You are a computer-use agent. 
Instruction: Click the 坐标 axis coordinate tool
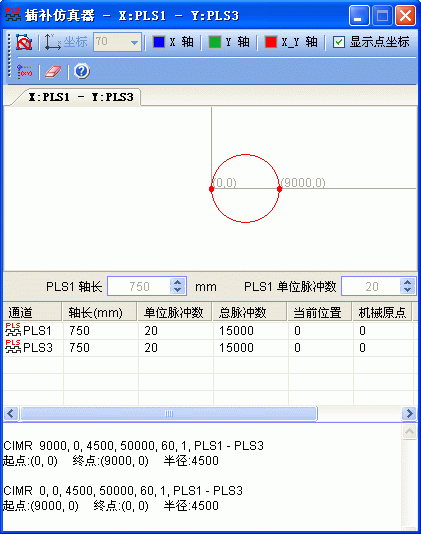coord(66,42)
